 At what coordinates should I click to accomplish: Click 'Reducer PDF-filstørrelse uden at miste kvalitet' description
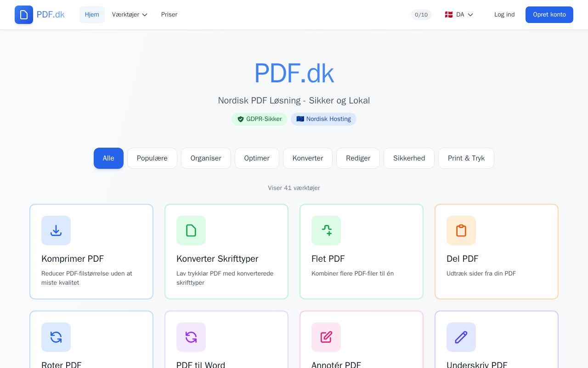(x=87, y=278)
